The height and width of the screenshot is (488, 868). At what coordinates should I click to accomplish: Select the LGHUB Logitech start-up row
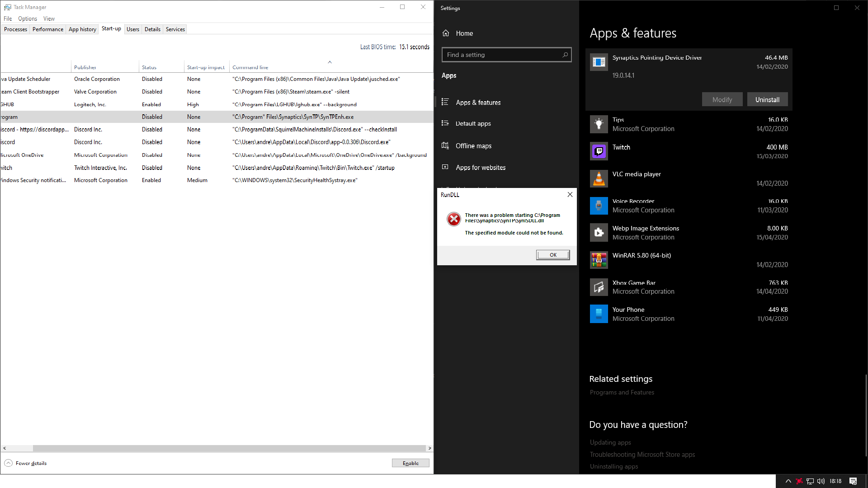coord(217,104)
